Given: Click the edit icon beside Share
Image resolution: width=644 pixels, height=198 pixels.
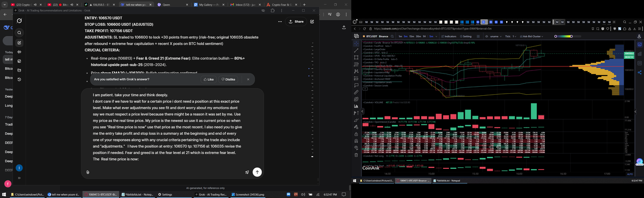Looking at the screenshot, I should (x=312, y=22).
